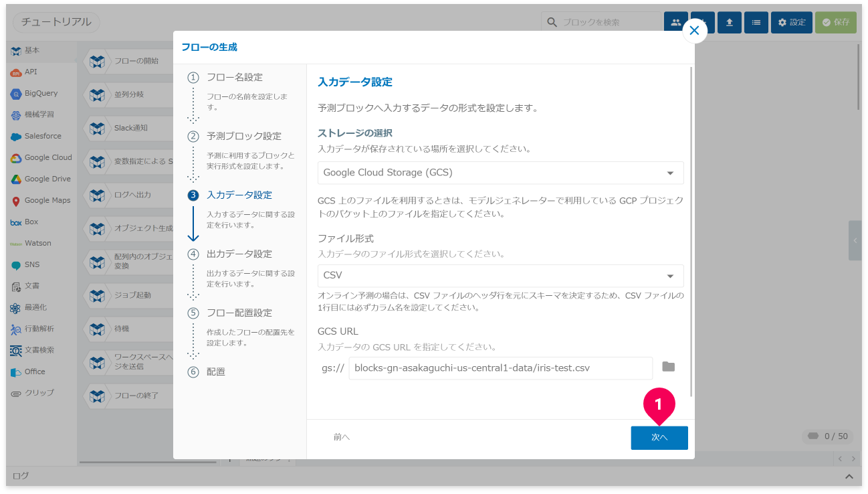Click the upload icon button in the toolbar
The width and height of the screenshot is (868, 494).
click(730, 22)
